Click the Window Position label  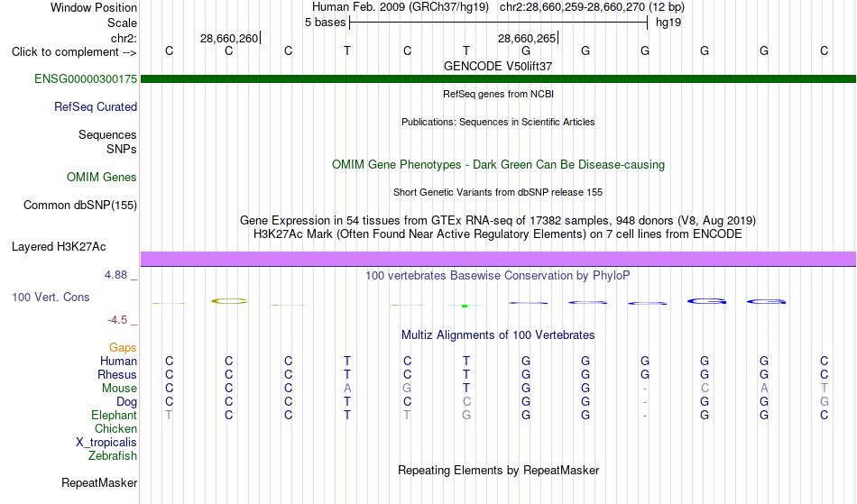coord(94,7)
